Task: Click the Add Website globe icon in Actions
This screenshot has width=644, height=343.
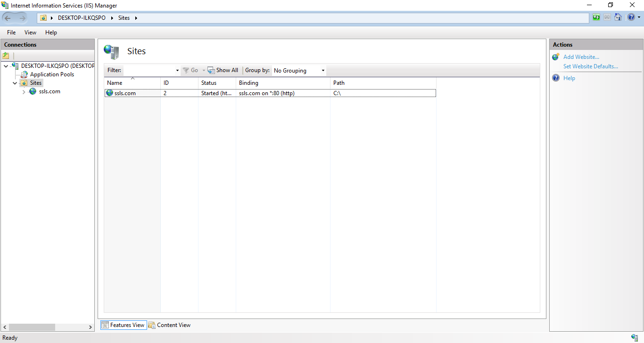Action: (x=556, y=57)
